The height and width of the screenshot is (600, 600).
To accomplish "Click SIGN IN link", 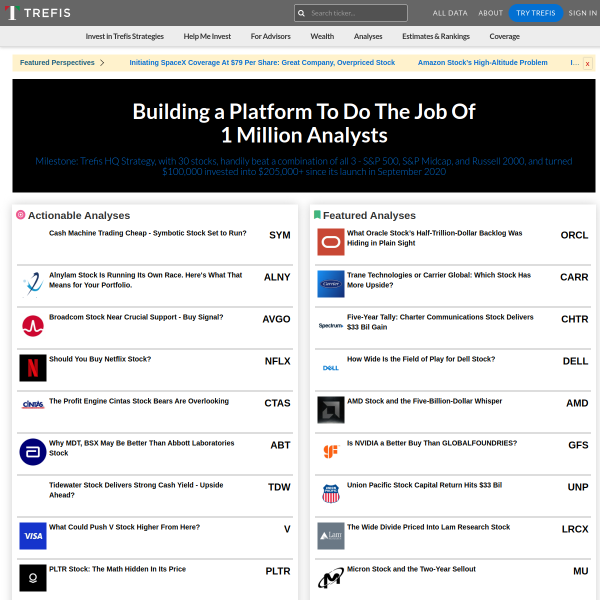I will point(582,13).
